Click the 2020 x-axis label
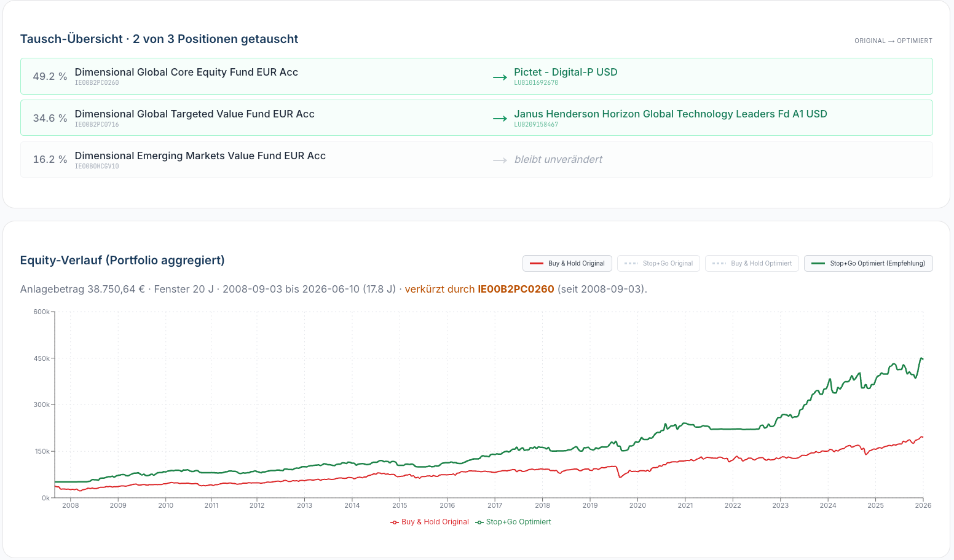The width and height of the screenshot is (954, 560). [637, 505]
